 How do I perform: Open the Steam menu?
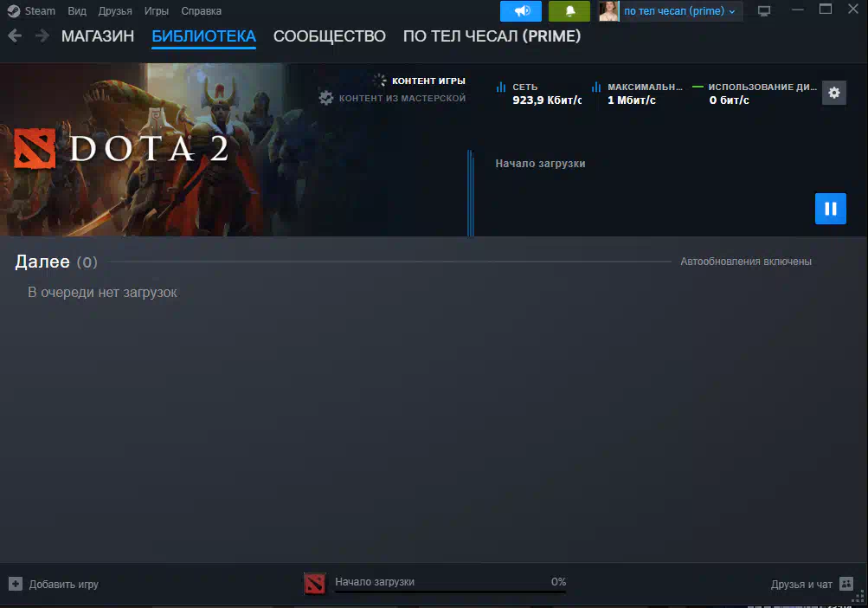[39, 11]
